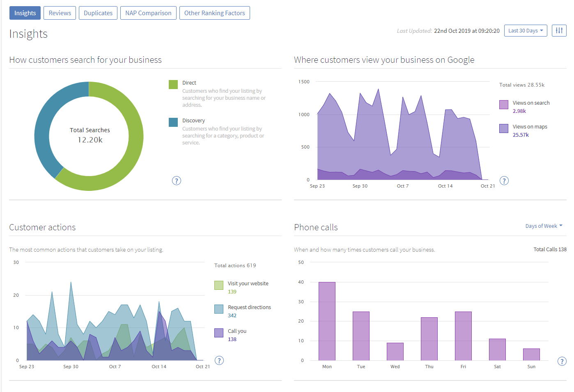Hide Visit your website series
Image resolution: width=574 pixels, height=392 pixels.
(219, 285)
